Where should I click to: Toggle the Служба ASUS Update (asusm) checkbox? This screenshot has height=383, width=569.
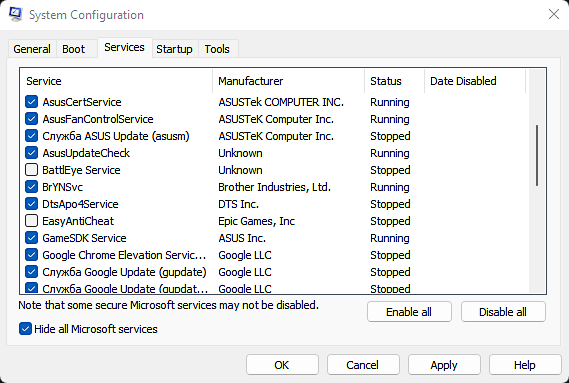(x=32, y=136)
